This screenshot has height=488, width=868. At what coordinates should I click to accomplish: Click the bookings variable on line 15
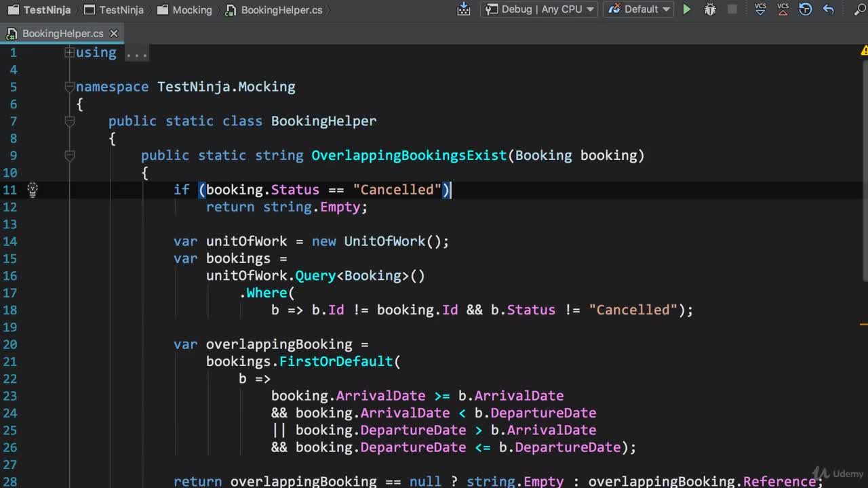[238, 258]
